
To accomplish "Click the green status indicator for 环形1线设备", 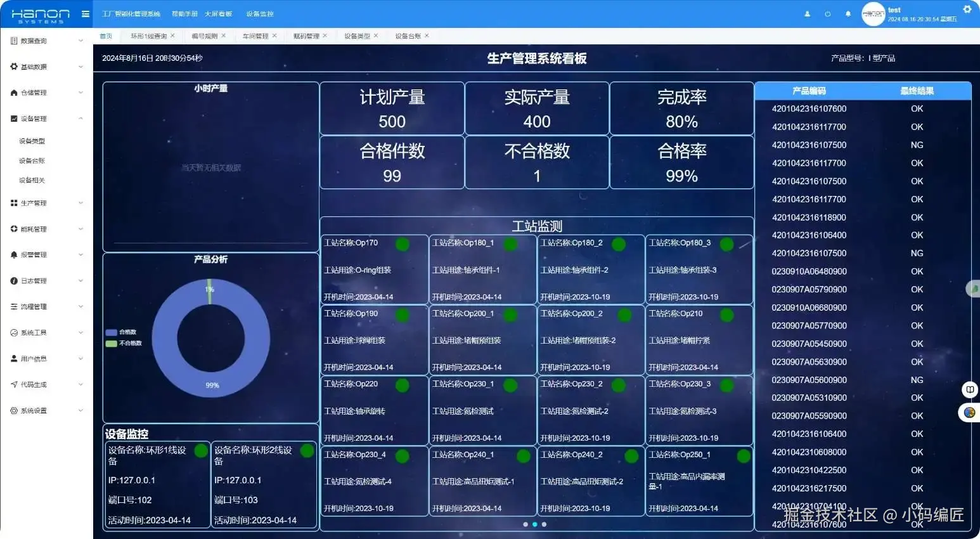I will tap(201, 451).
